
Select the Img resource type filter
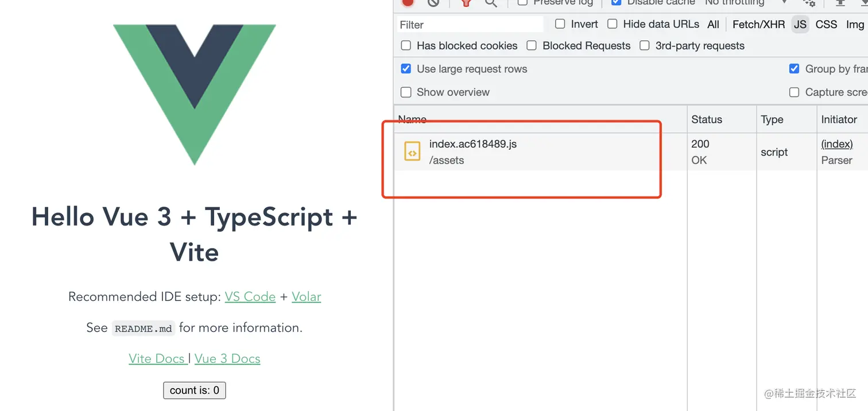point(855,24)
